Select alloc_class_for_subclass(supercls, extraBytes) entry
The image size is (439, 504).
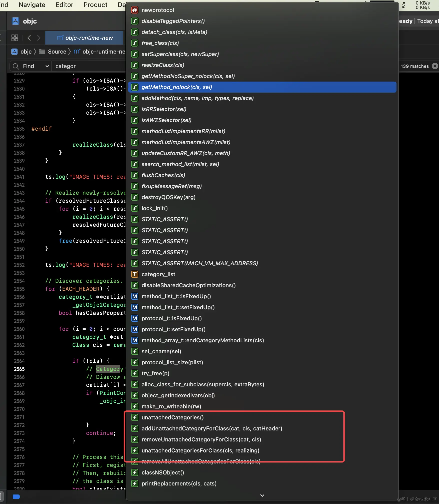click(x=262, y=384)
